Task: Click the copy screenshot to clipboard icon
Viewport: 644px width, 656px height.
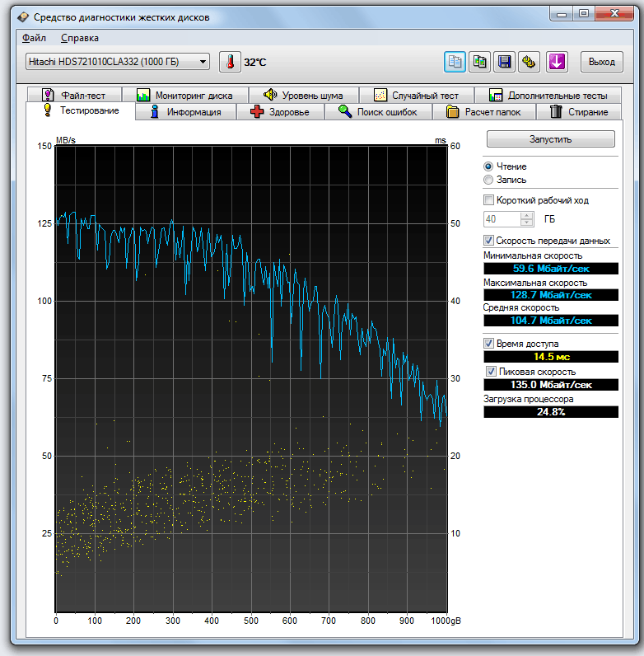Action: coord(480,62)
